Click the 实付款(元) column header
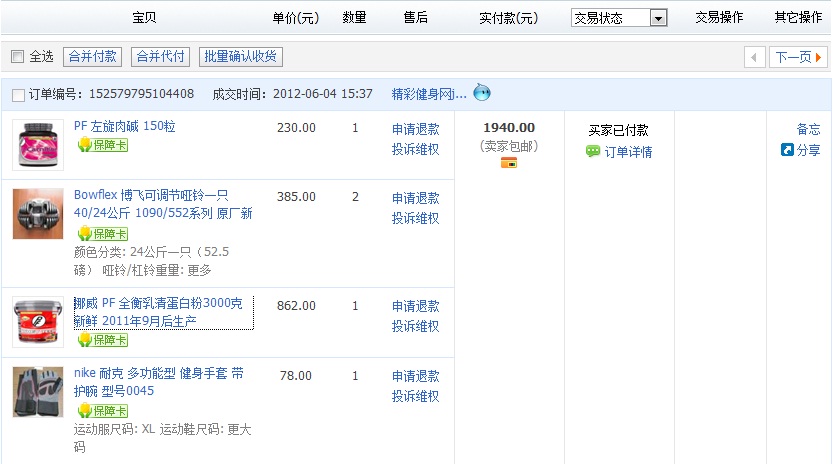 509,18
